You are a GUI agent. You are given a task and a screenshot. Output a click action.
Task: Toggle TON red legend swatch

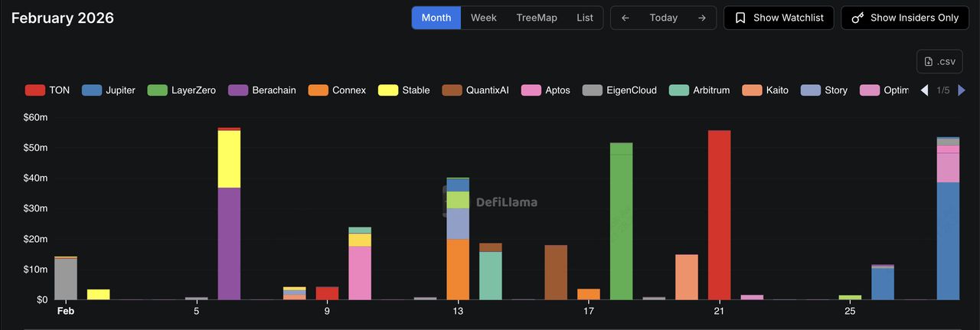[x=35, y=90]
